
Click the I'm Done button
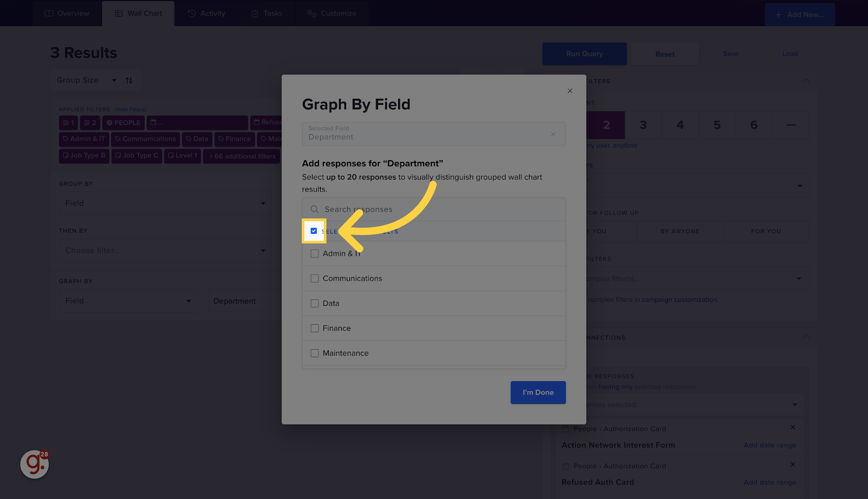pyautogui.click(x=538, y=392)
